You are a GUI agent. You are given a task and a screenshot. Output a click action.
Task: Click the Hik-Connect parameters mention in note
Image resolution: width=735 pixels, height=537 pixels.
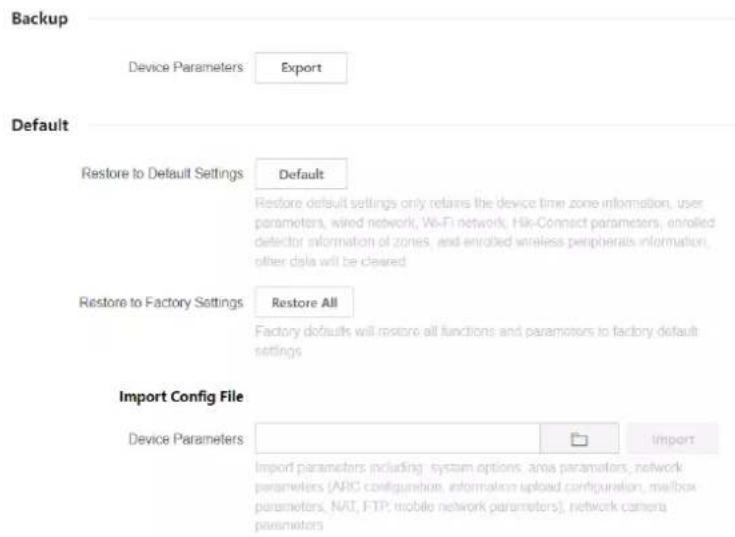tap(586, 222)
